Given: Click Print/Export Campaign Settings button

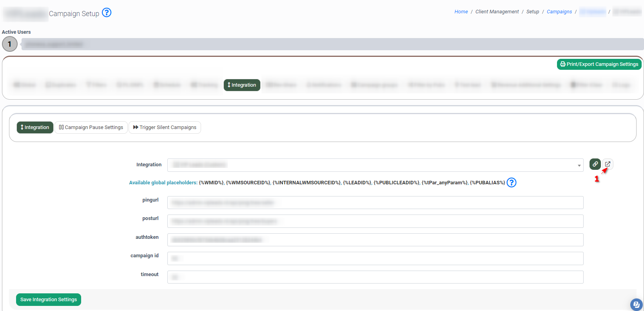Looking at the screenshot, I should 599,64.
